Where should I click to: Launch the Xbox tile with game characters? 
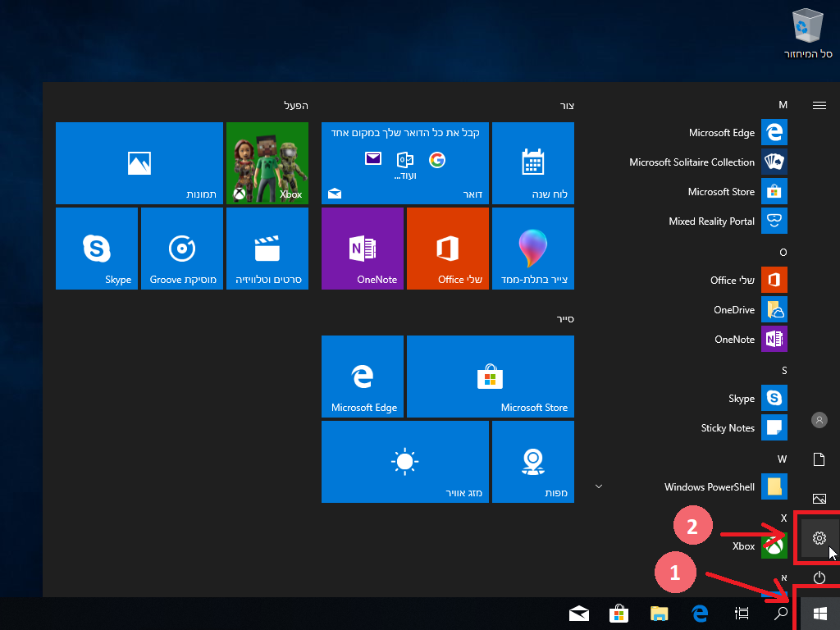pos(267,163)
